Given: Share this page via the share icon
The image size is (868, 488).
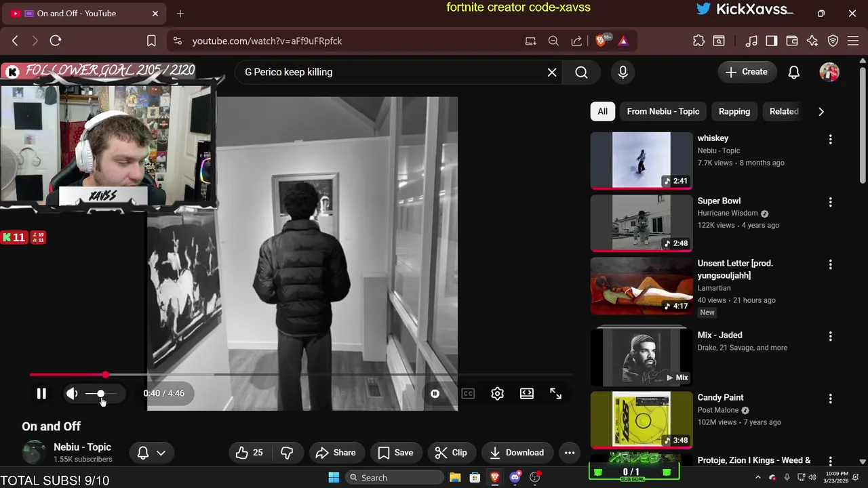Looking at the screenshot, I should click(x=576, y=41).
